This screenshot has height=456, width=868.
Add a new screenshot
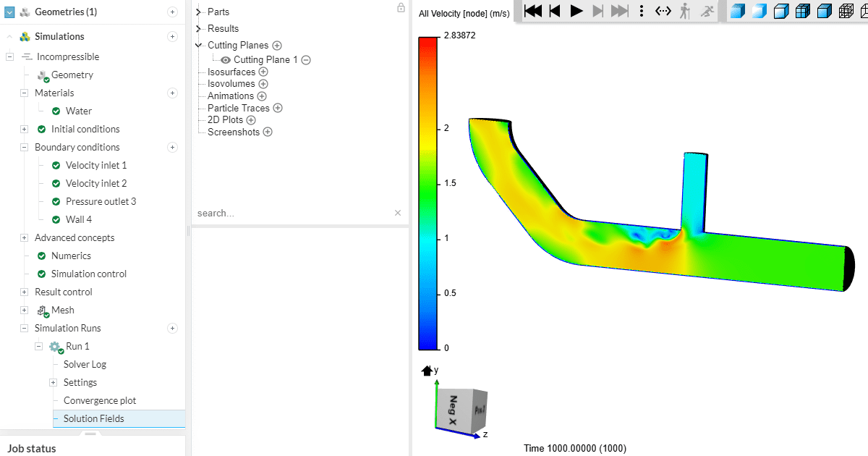[x=268, y=132]
